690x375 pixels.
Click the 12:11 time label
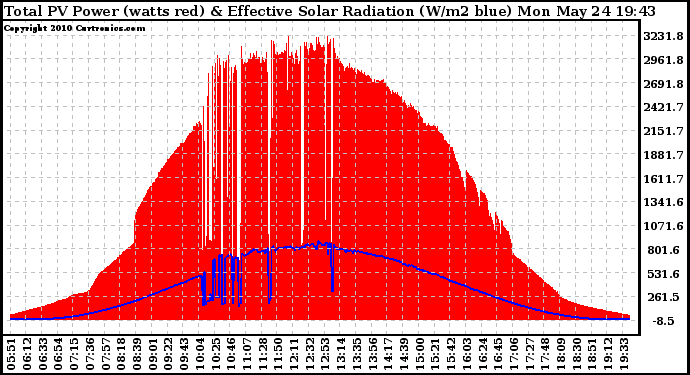[294, 354]
